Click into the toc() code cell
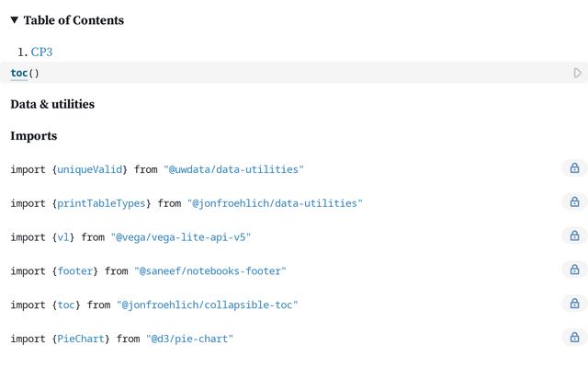Viewport: 588px width, 368px height. click(276, 73)
